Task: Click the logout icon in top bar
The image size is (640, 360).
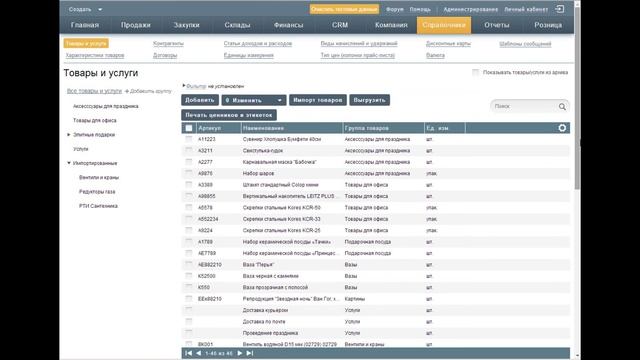Action: pos(560,9)
